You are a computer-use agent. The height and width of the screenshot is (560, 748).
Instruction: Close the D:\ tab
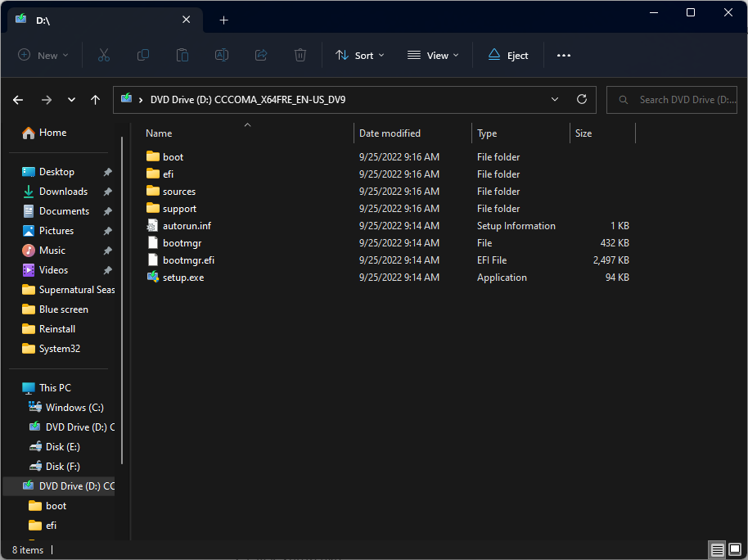click(187, 20)
